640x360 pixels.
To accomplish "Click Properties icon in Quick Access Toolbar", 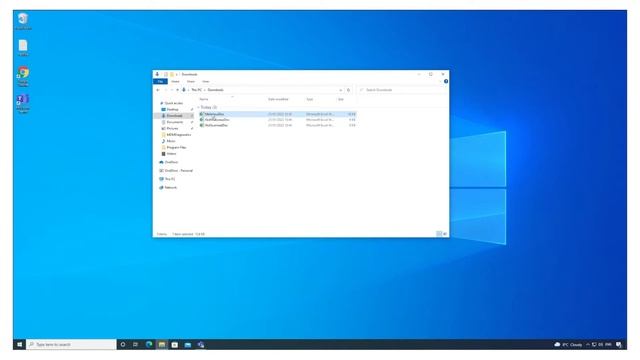I will (166, 74).
